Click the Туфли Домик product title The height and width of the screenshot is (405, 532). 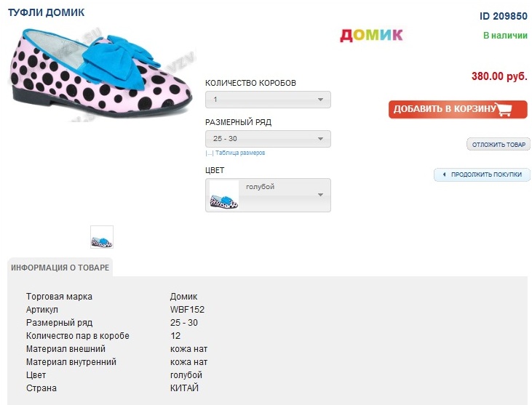click(x=46, y=12)
